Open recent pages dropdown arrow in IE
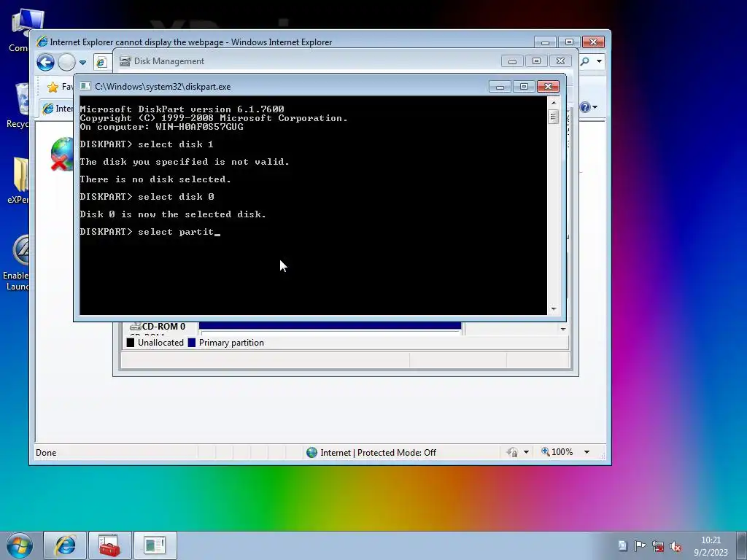The height and width of the screenshot is (560, 747). [x=83, y=63]
